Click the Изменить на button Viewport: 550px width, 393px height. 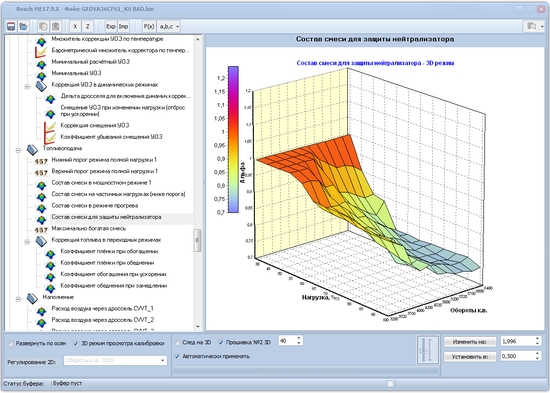(470, 342)
